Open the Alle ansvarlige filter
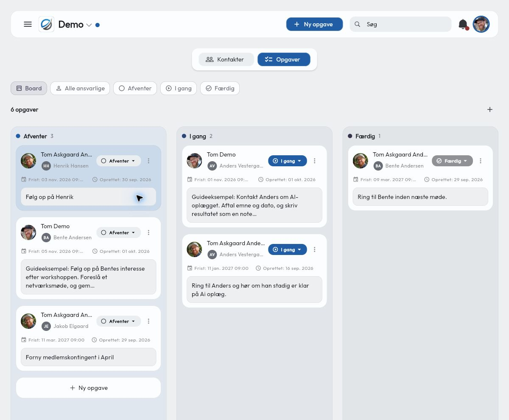 click(x=80, y=88)
